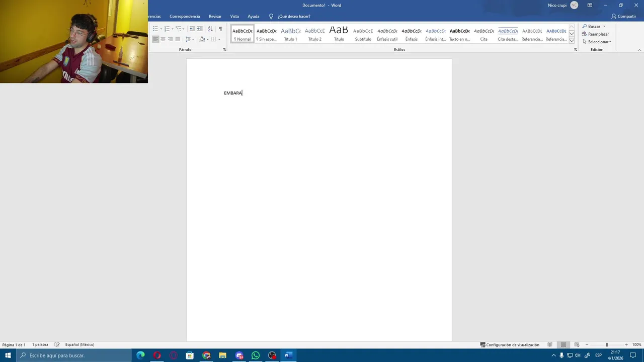Switch to Read Mode view

click(x=550, y=345)
